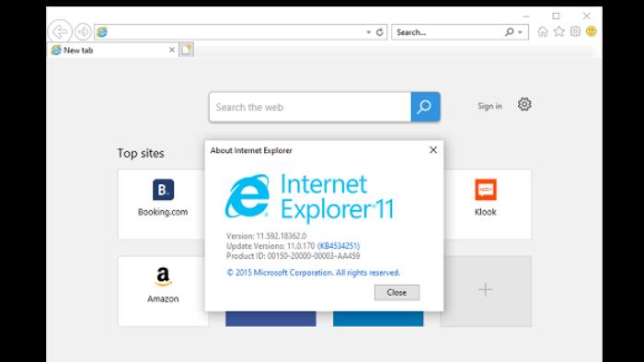Open the Amazon top site tile
The image size is (644, 362).
point(163,291)
